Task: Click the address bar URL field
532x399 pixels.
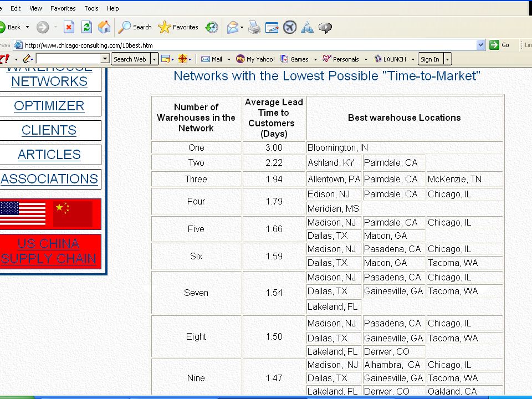Action: [249, 45]
